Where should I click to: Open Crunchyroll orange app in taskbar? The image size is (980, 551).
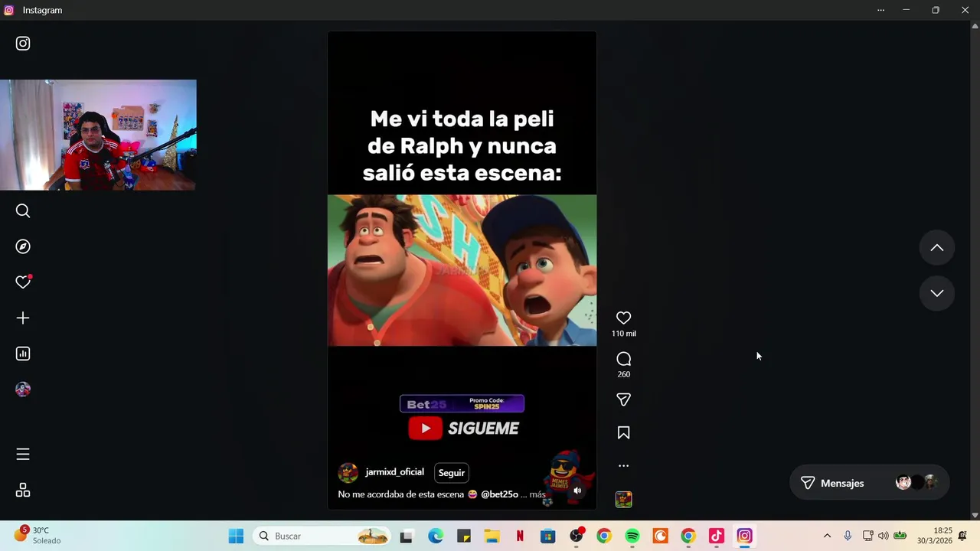coord(660,536)
